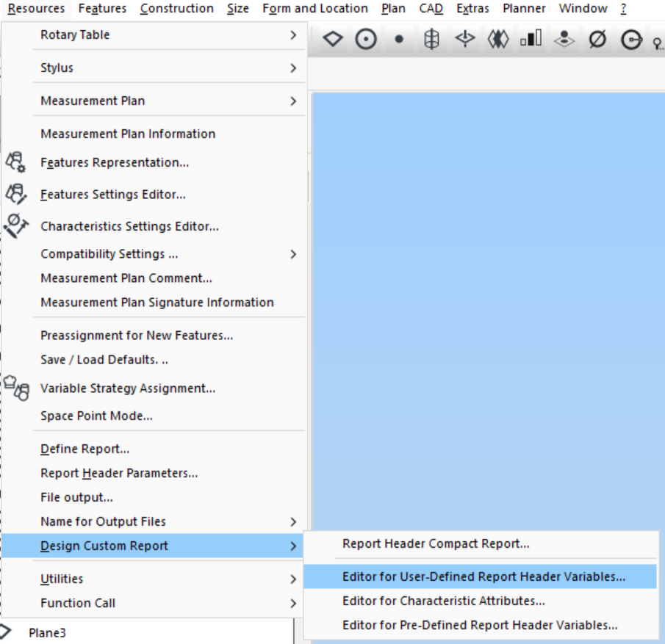Select the Point feature toolbar icon
Viewport: 665px width, 644px height.
pos(399,40)
